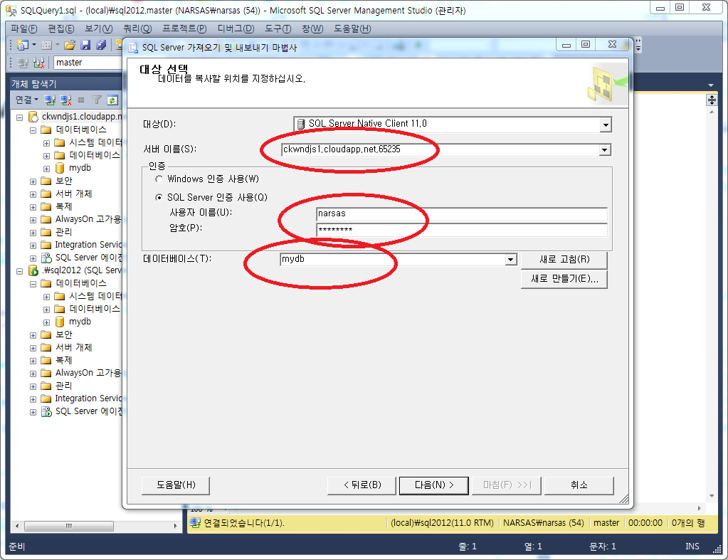Viewport: 728px width, 560px height.
Task: Open the 보기(V) menu
Action: 98,28
